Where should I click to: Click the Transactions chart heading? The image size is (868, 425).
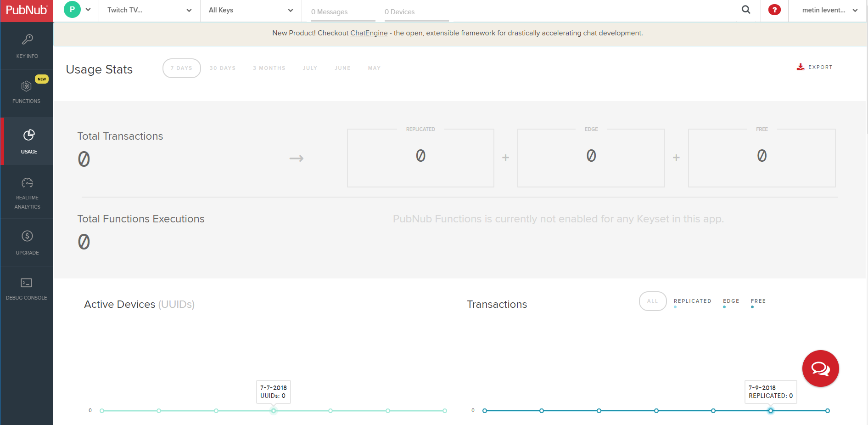[x=497, y=304]
